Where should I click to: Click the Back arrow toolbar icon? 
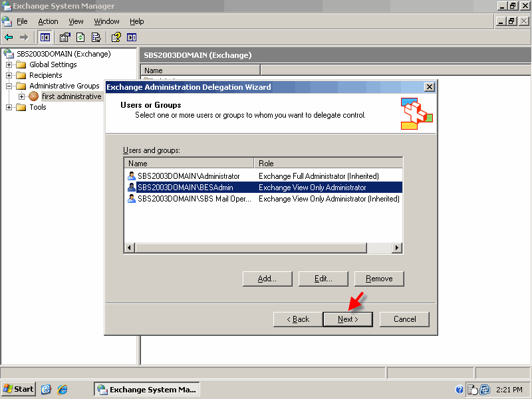pyautogui.click(x=9, y=37)
